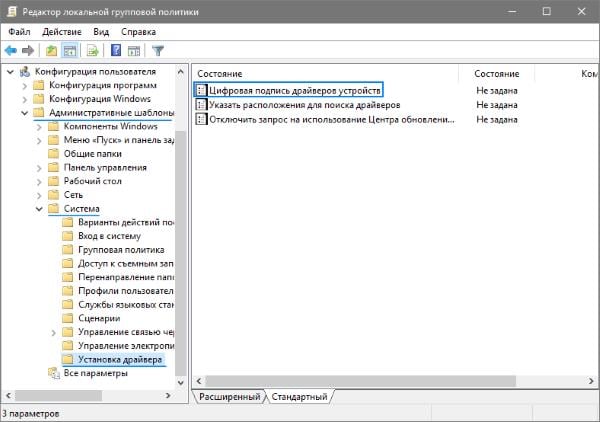
Task: Switch to the 'Расширенный' tab
Action: pos(228,397)
